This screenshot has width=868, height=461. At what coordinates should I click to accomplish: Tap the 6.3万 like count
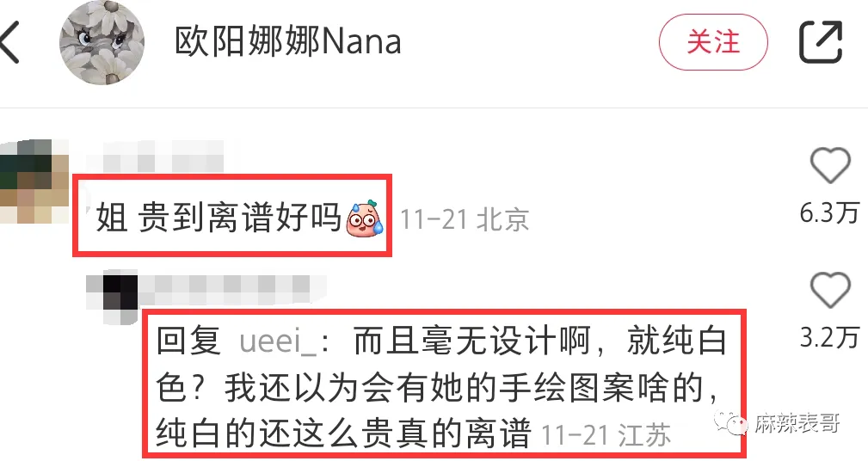click(x=829, y=213)
